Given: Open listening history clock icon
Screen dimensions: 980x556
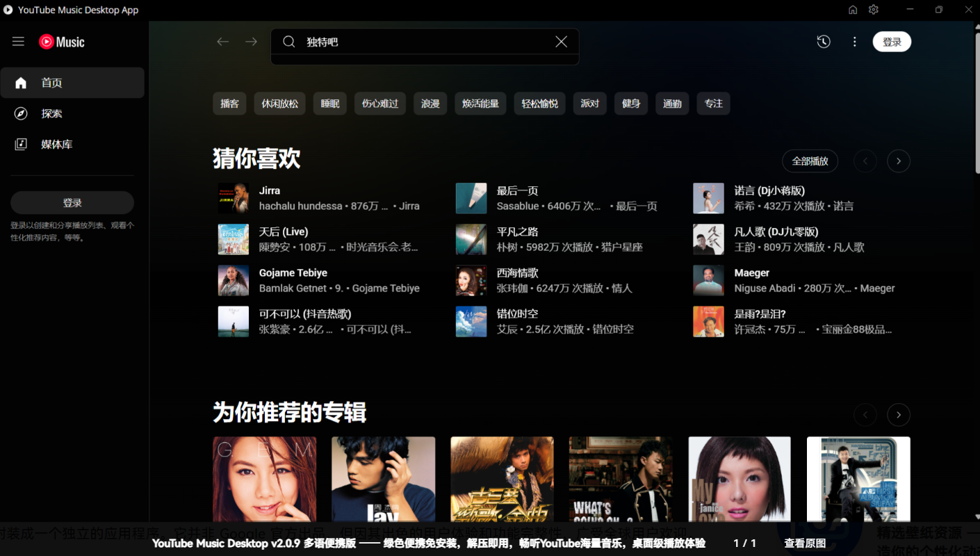Looking at the screenshot, I should coord(824,42).
